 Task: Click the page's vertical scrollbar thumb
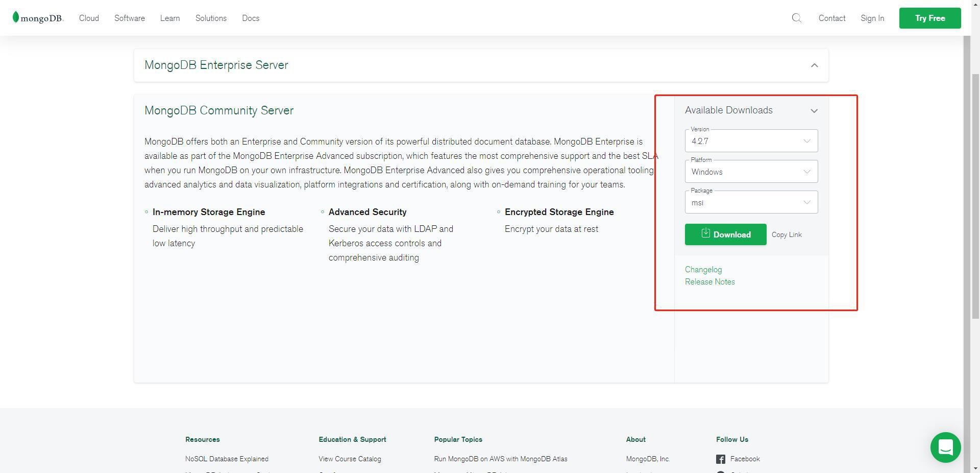pyautogui.click(x=975, y=197)
